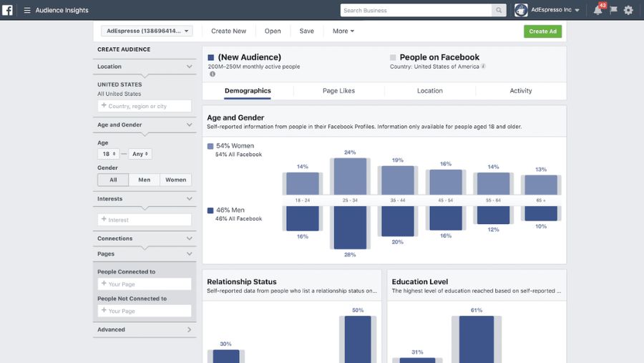644x363 pixels.
Task: Click plus icon in Country, region or city field
Action: click(x=104, y=106)
